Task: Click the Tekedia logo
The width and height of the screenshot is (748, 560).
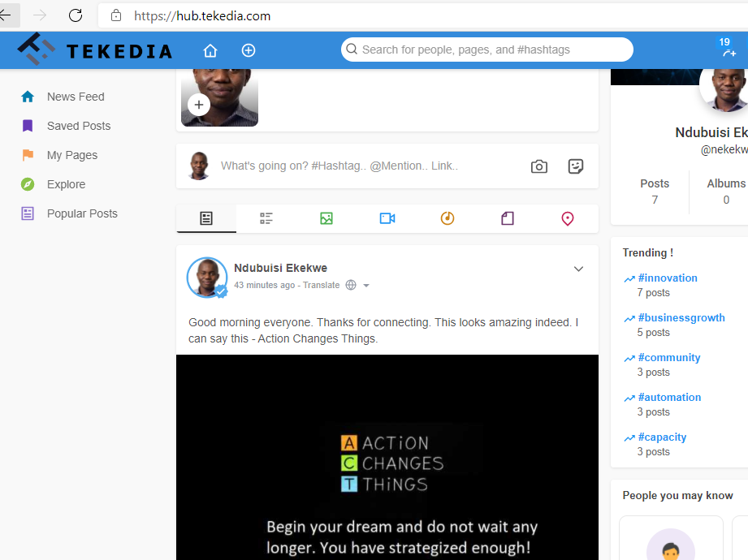Action: [x=95, y=50]
